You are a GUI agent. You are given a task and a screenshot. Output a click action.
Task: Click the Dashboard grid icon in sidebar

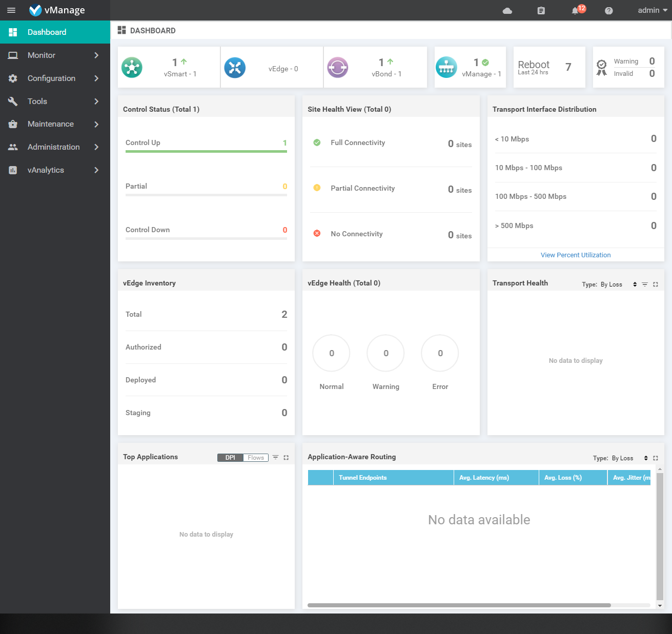click(13, 32)
